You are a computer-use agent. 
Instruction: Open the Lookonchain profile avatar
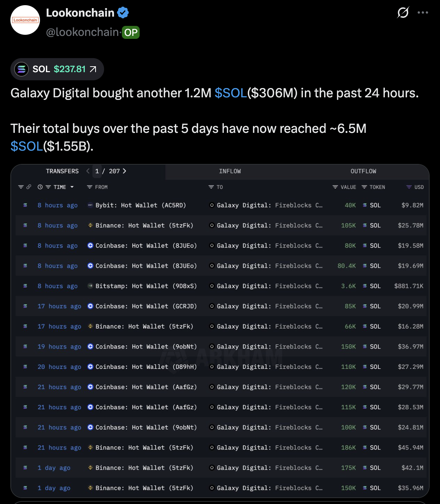[x=25, y=20]
